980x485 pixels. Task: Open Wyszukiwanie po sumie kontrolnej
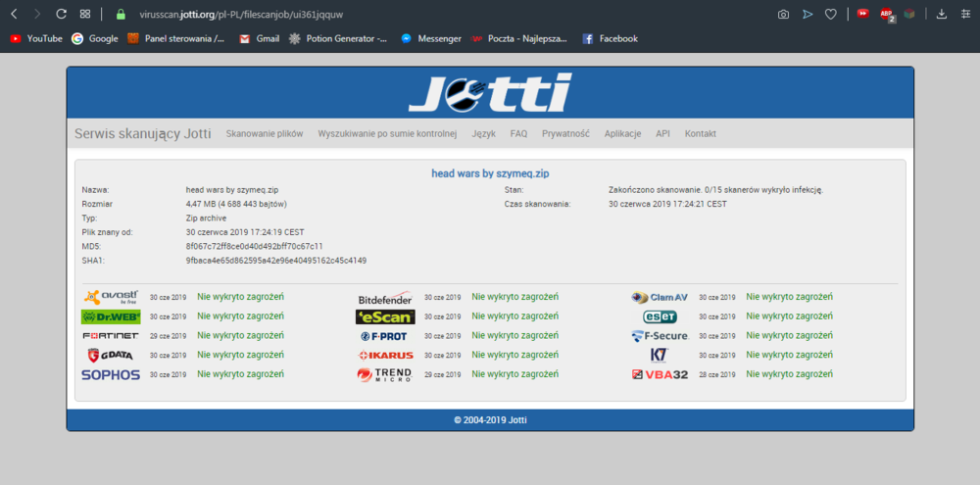click(x=387, y=134)
